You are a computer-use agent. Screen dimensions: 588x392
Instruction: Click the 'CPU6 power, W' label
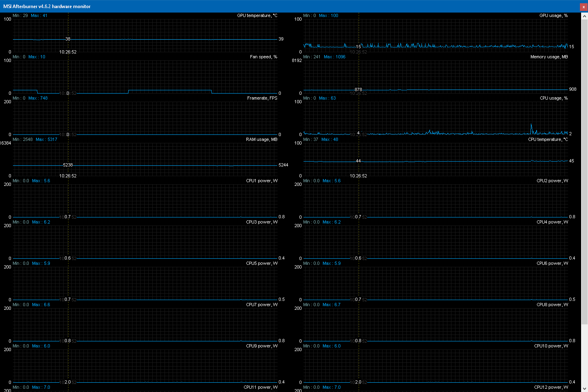point(552,264)
